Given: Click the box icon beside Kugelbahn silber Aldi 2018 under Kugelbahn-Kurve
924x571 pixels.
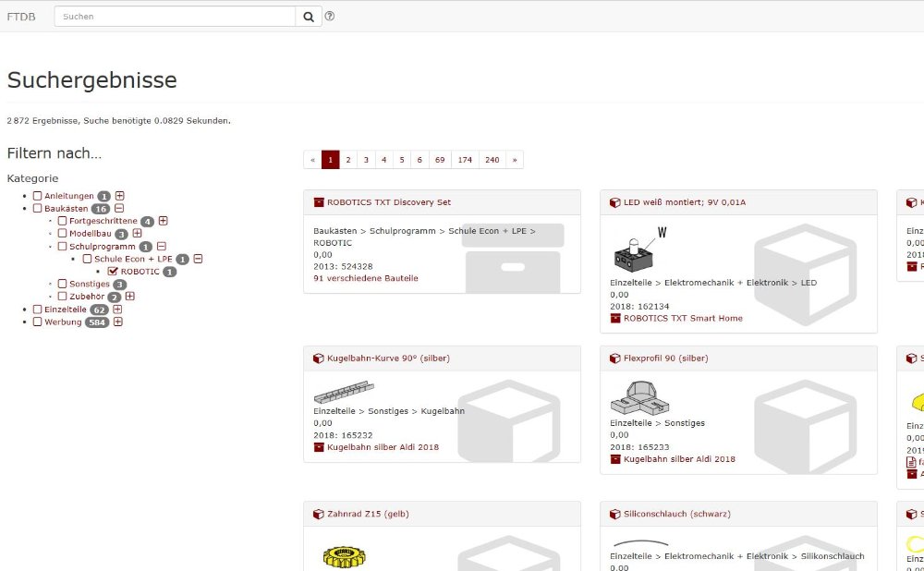Looking at the screenshot, I should 319,447.
